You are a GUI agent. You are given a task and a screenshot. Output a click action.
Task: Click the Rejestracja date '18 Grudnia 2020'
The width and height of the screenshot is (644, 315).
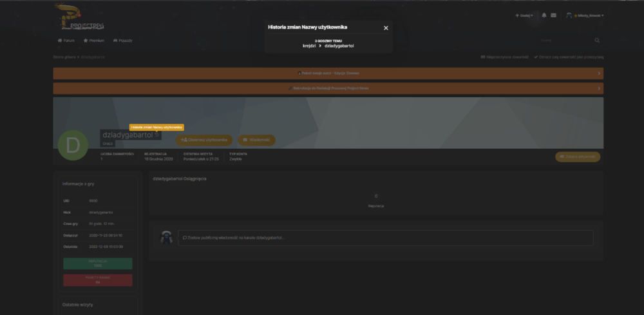click(x=158, y=159)
